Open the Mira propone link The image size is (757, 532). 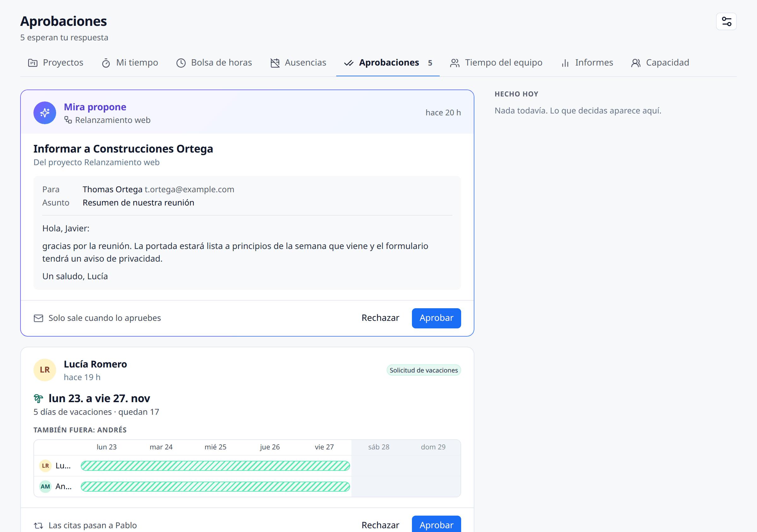click(x=95, y=107)
